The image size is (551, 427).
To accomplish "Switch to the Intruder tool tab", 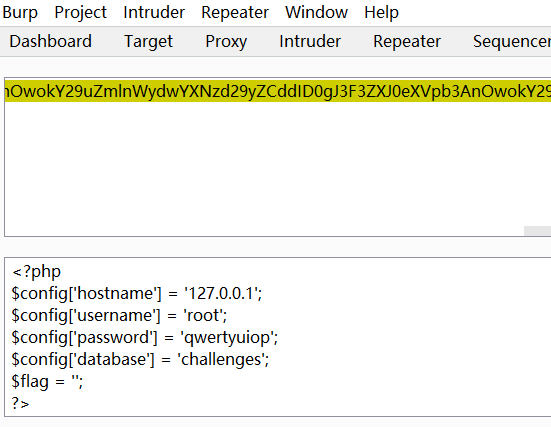I will pos(310,41).
